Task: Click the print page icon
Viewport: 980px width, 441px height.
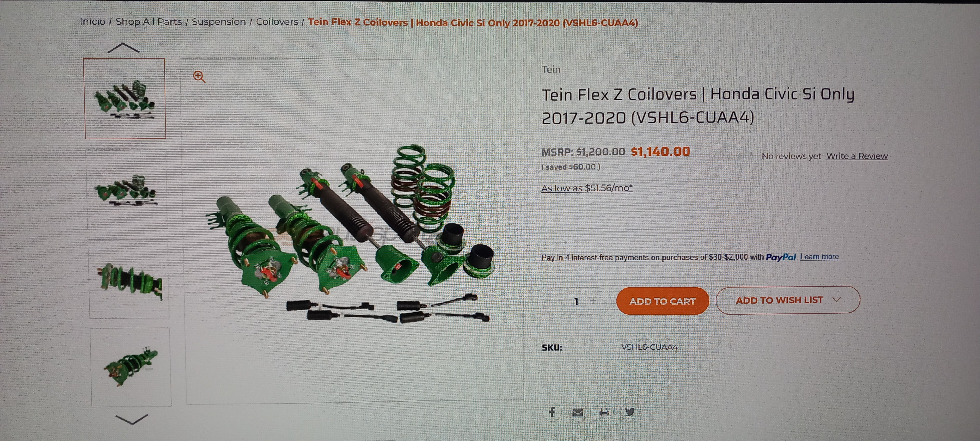Action: (604, 412)
